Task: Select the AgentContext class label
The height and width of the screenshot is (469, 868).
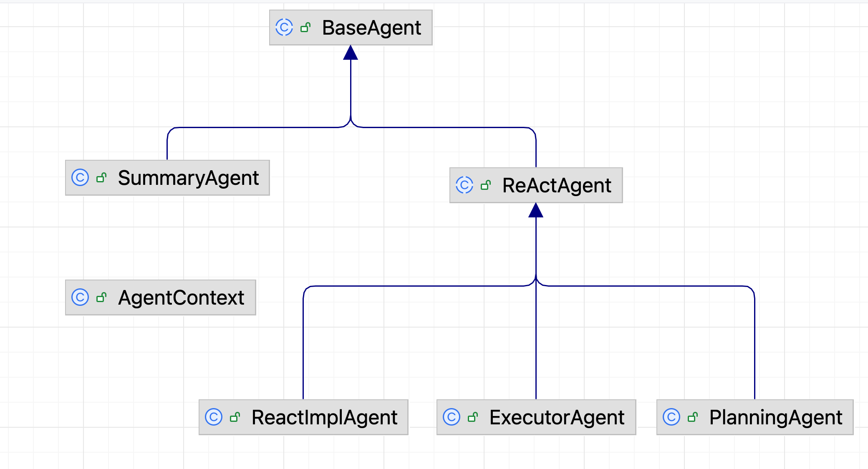Action: tap(181, 298)
